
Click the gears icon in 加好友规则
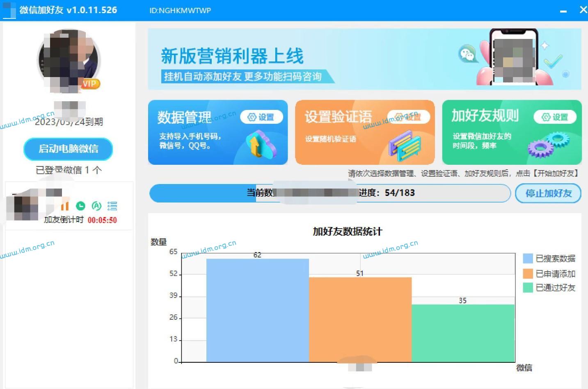(549, 145)
